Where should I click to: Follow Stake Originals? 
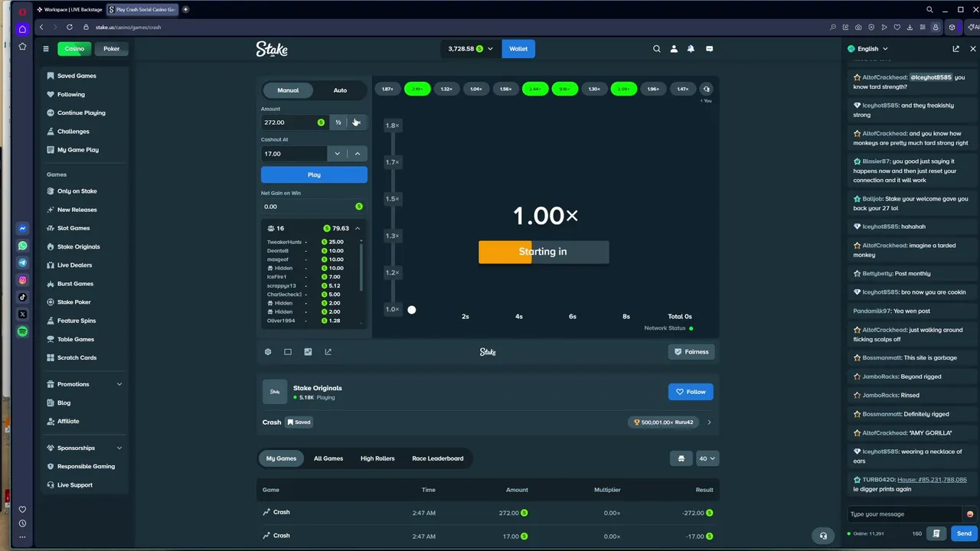pyautogui.click(x=691, y=392)
